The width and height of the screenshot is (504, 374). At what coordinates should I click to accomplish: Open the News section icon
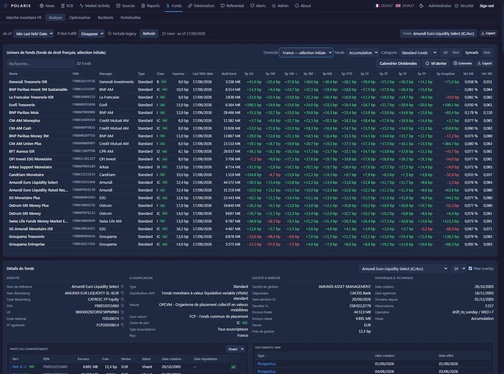tap(42, 6)
